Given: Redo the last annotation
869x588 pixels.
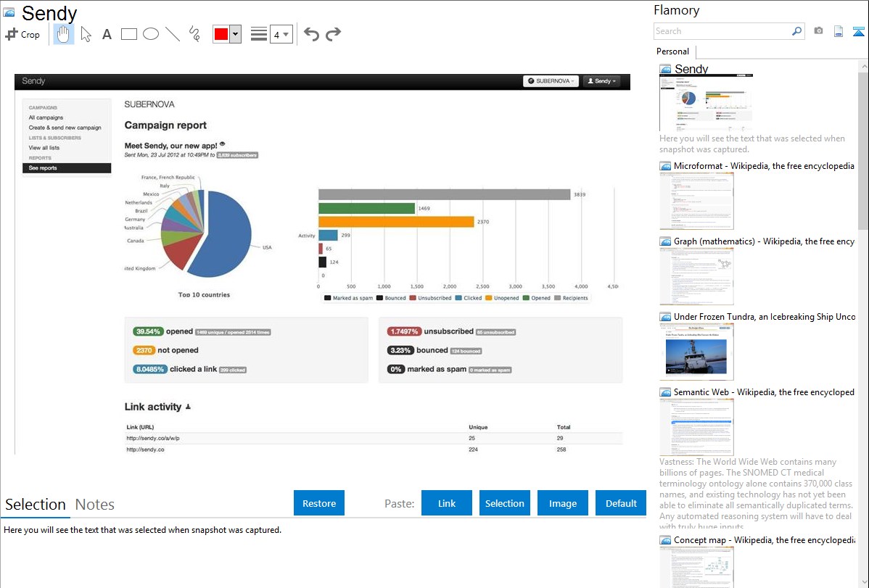Looking at the screenshot, I should 333,34.
